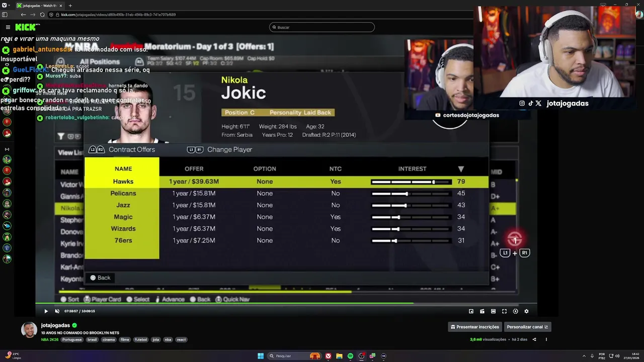The width and height of the screenshot is (644, 362).
Task: Open the Kick hamburger menu
Action: click(x=8, y=27)
